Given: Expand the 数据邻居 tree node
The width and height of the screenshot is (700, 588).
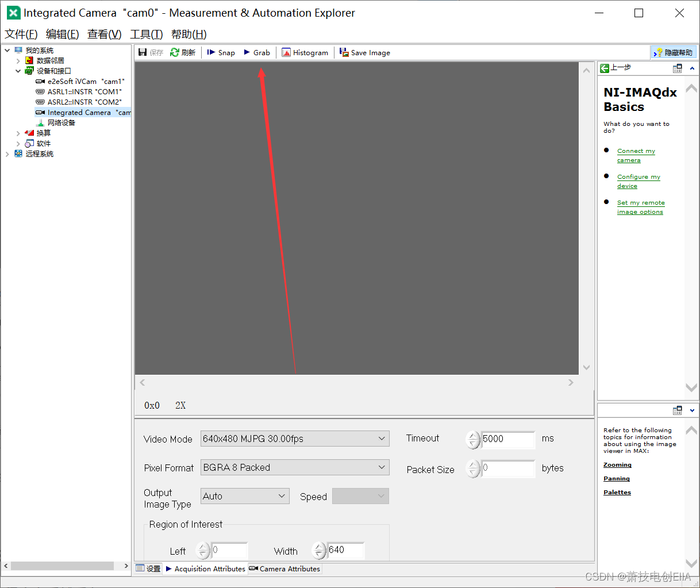Looking at the screenshot, I should [18, 61].
